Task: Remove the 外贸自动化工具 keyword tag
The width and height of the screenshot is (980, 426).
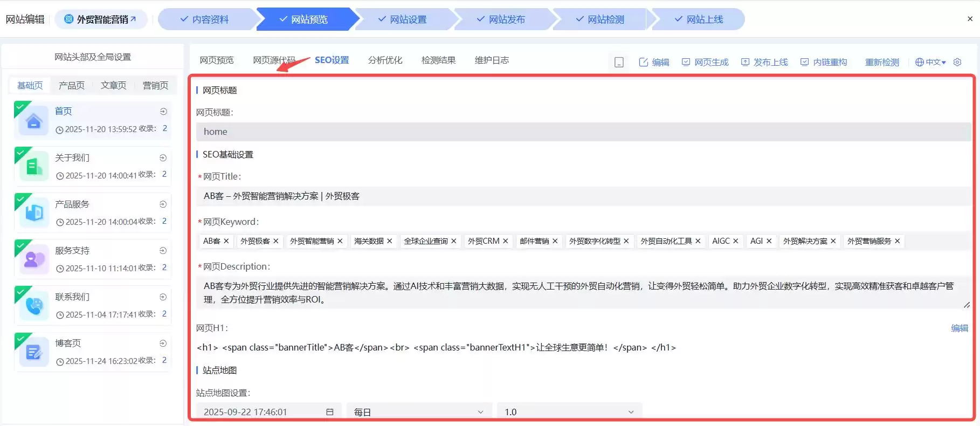Action: 698,241
